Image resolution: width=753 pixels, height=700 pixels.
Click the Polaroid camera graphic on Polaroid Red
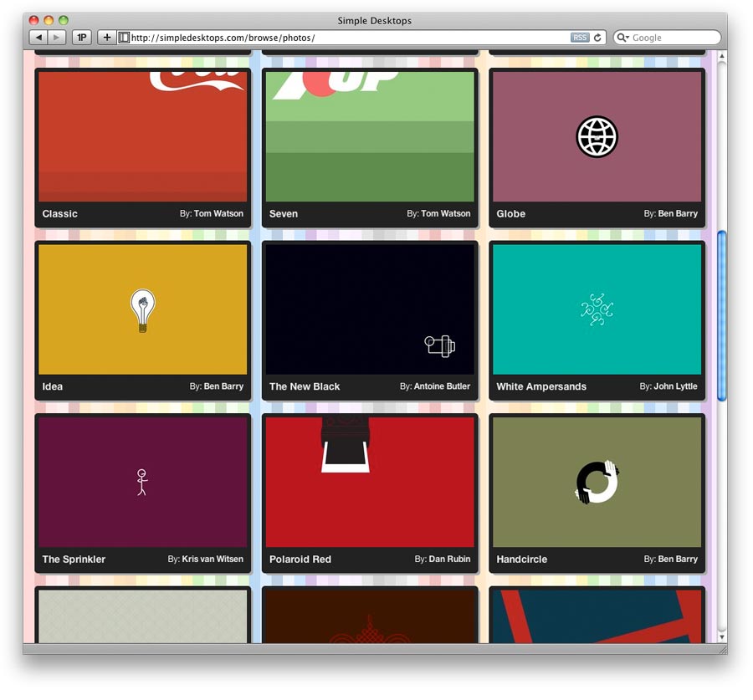tap(346, 445)
